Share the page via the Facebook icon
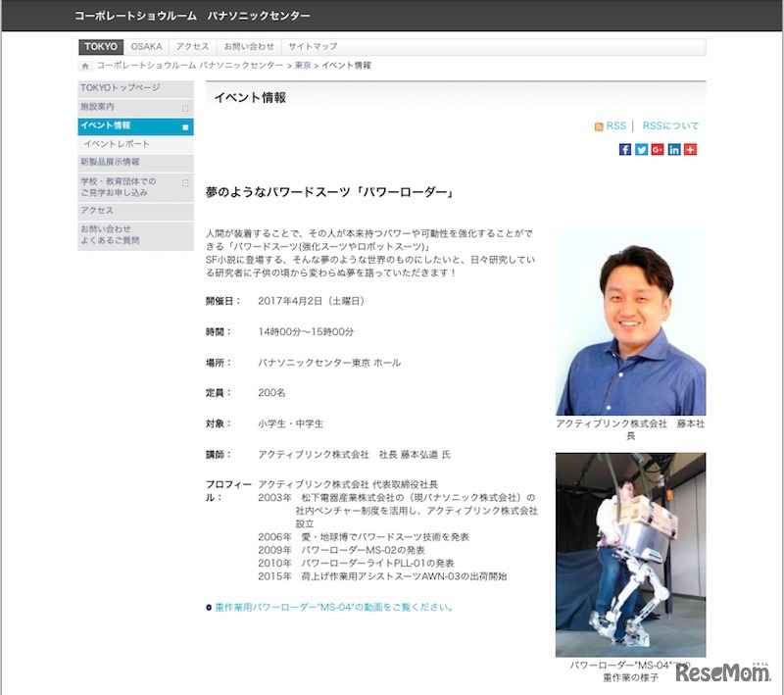 [625, 149]
